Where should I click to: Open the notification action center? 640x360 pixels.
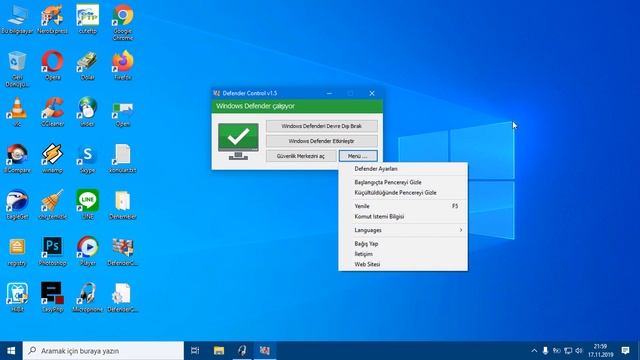pyautogui.click(x=625, y=351)
